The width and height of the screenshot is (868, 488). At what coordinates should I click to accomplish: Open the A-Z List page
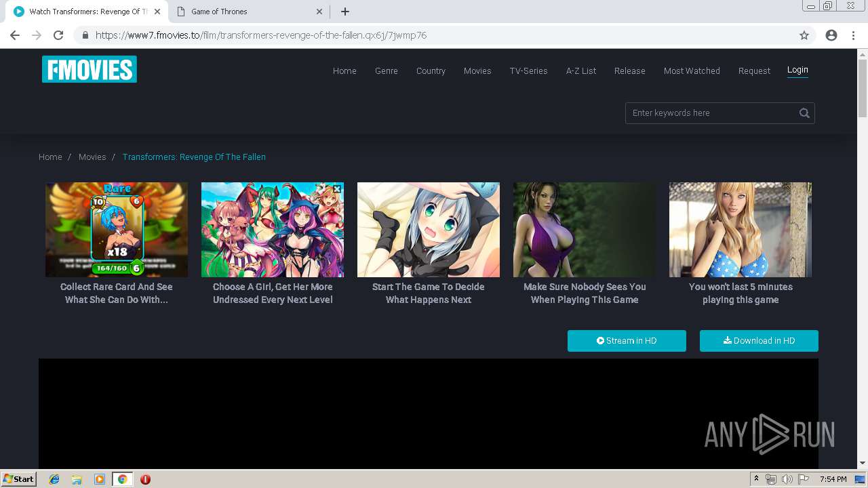click(581, 70)
